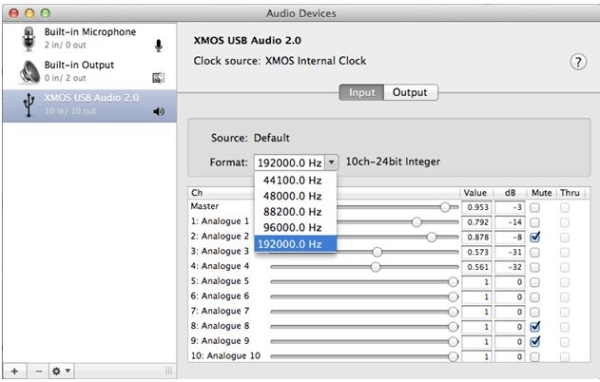This screenshot has width=600, height=382.
Task: Click the default input microphone indicator icon
Action: point(158,46)
